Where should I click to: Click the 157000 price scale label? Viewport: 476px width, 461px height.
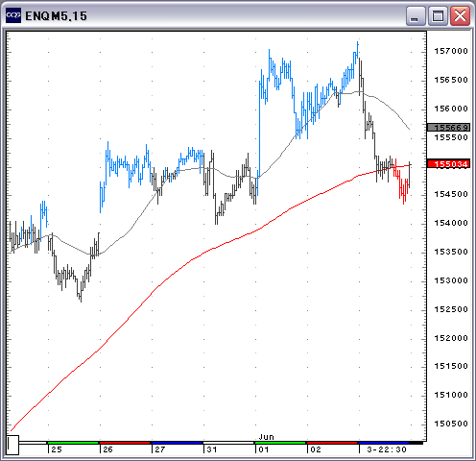point(451,51)
